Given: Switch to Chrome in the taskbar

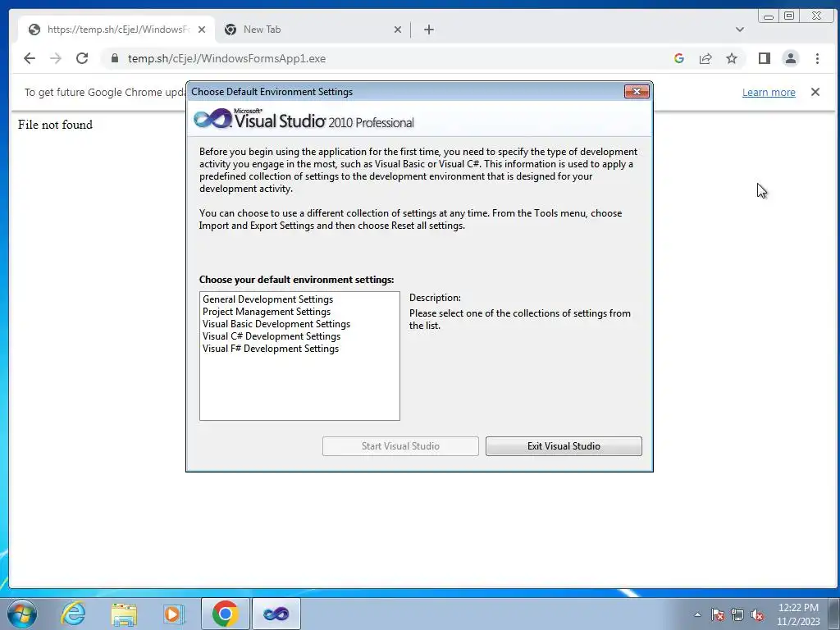Looking at the screenshot, I should (x=225, y=614).
